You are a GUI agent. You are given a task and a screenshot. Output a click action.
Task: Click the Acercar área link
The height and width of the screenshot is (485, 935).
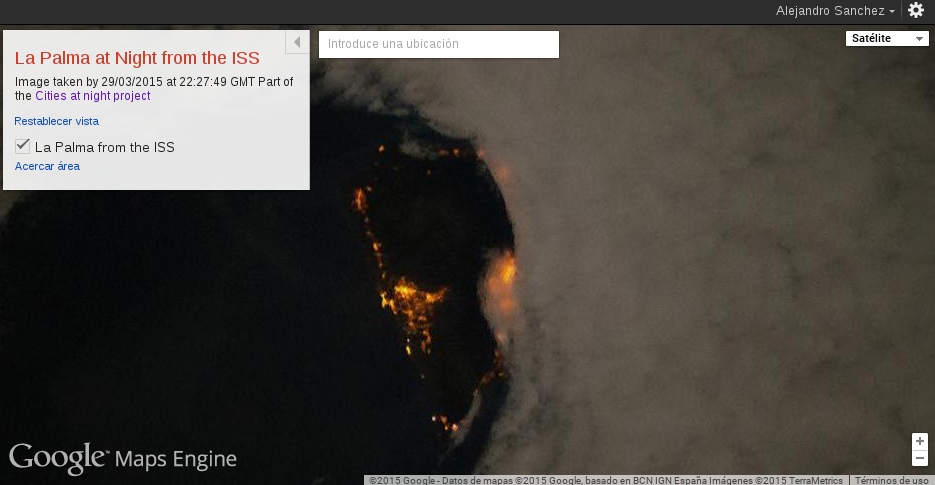(x=47, y=166)
